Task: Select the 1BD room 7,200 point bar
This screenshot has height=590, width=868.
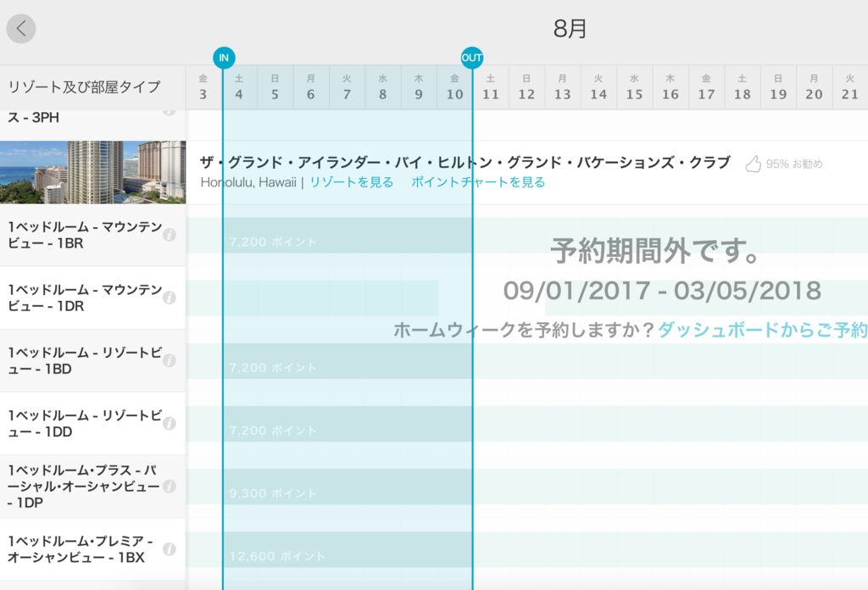Action: 348,361
